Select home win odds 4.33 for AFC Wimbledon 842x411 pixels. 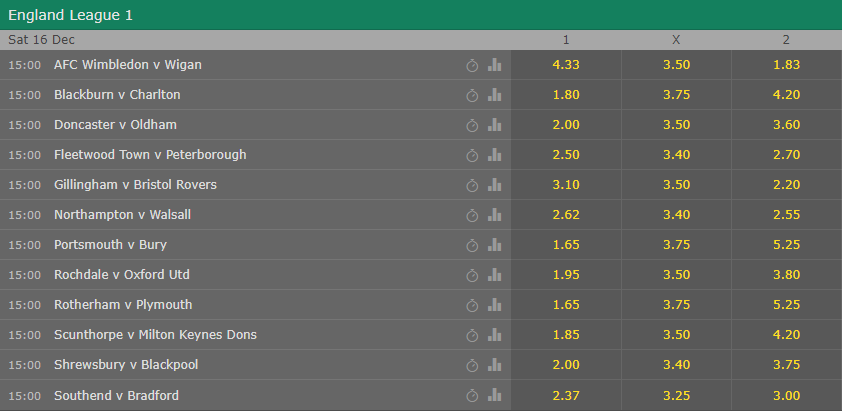click(566, 65)
